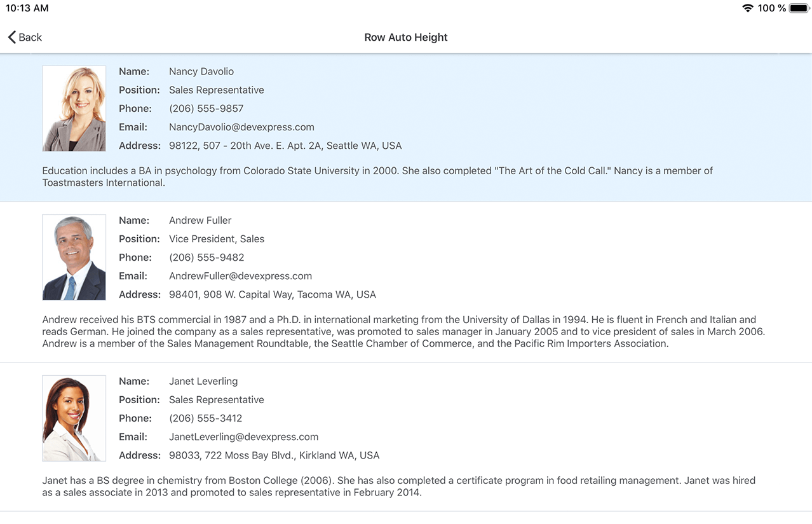The width and height of the screenshot is (812, 524).
Task: Select the Vice President, Sales position label
Action: (x=217, y=238)
